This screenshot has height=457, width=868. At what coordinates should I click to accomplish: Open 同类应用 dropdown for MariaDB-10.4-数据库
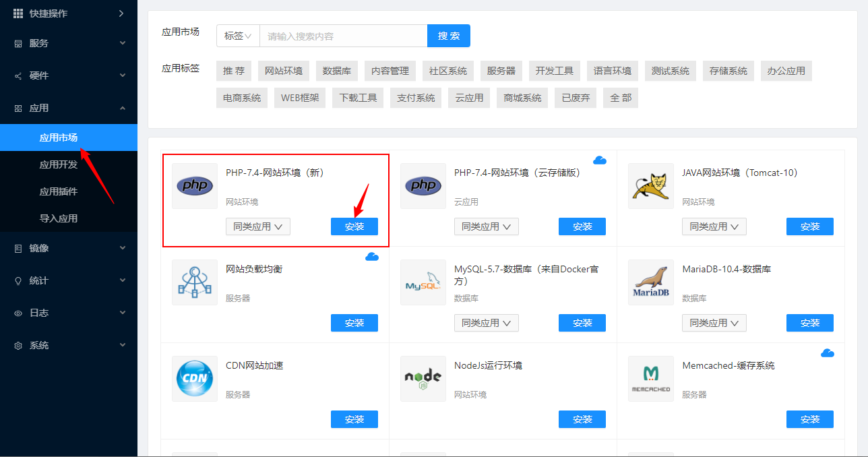(x=714, y=323)
